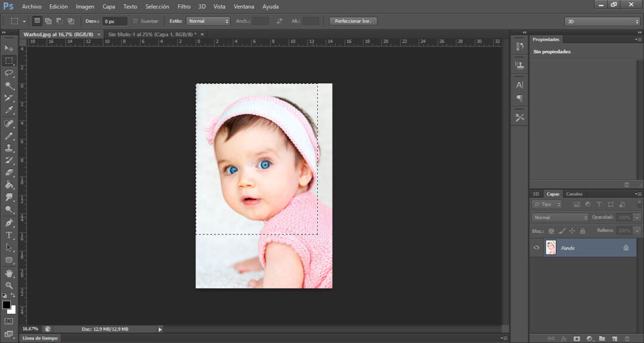Image resolution: width=644 pixels, height=343 pixels.
Task: Open the status bar info arrow
Action: coord(160,329)
